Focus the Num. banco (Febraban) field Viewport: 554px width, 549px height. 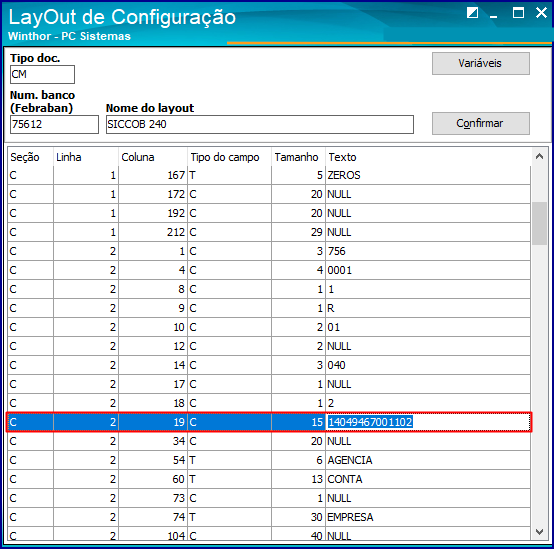click(x=54, y=124)
